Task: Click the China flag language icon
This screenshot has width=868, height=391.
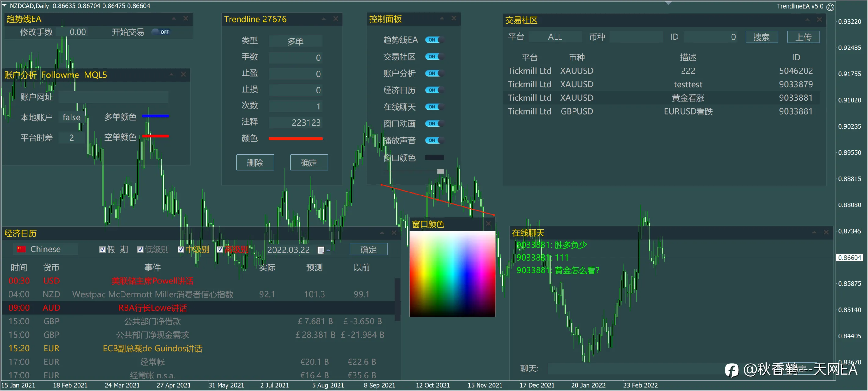Action: click(x=21, y=249)
